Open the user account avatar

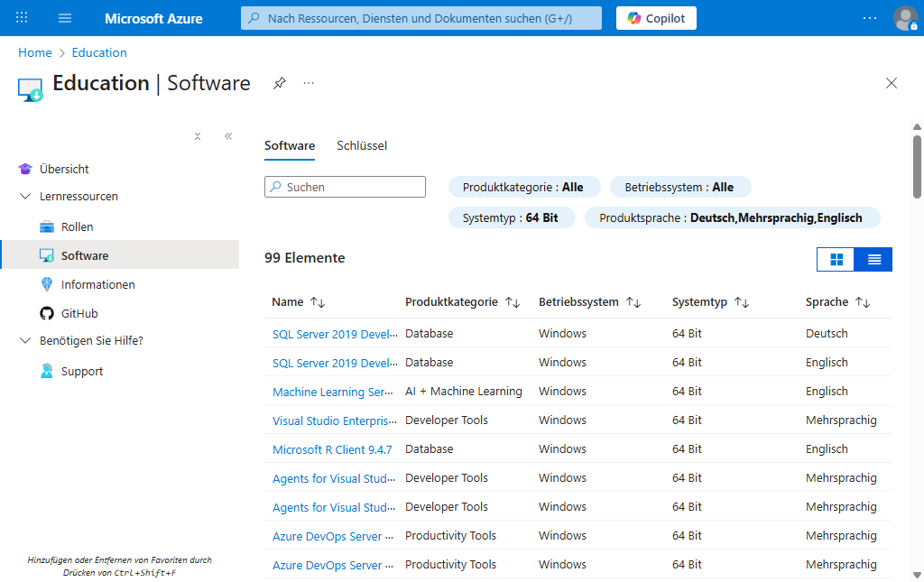906,18
